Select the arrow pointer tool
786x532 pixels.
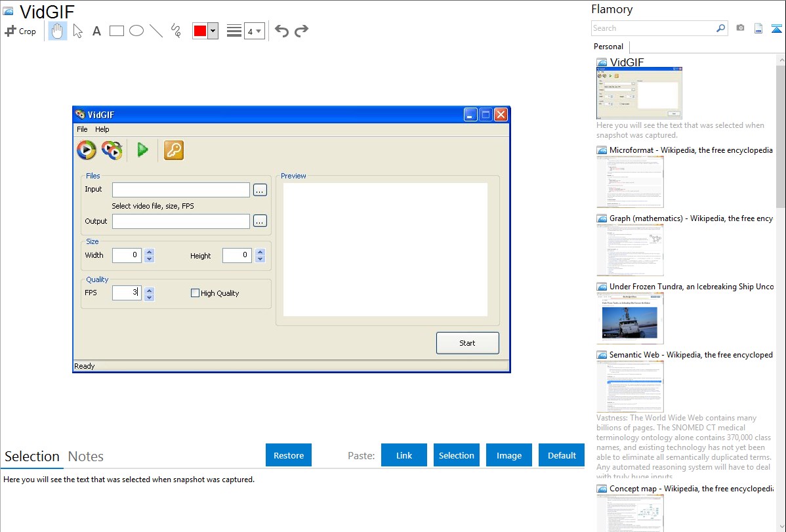coord(77,31)
